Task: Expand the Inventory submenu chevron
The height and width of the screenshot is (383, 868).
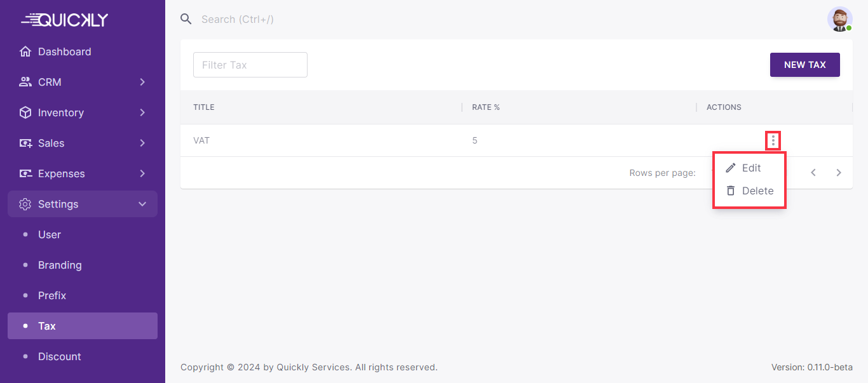Action: [142, 112]
